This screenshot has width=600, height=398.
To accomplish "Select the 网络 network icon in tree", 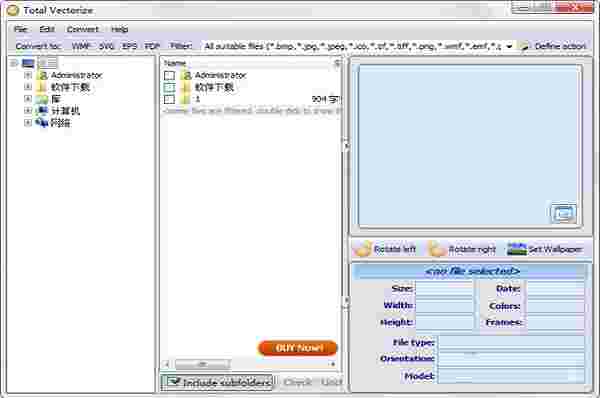I will tap(42, 123).
